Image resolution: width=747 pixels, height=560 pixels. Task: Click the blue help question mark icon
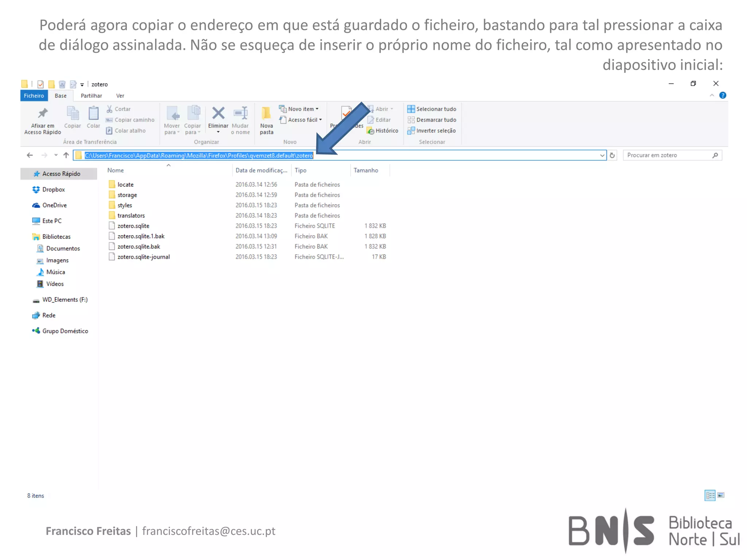[x=723, y=96]
